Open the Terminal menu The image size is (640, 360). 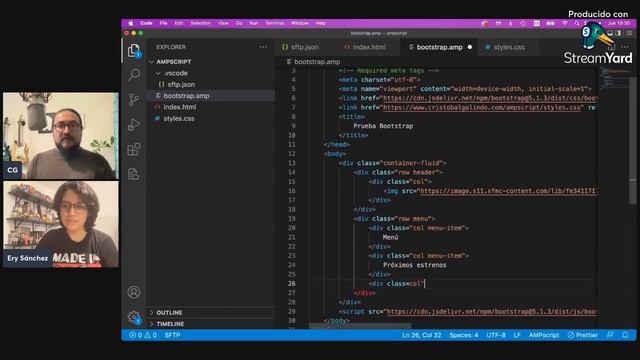(x=275, y=23)
